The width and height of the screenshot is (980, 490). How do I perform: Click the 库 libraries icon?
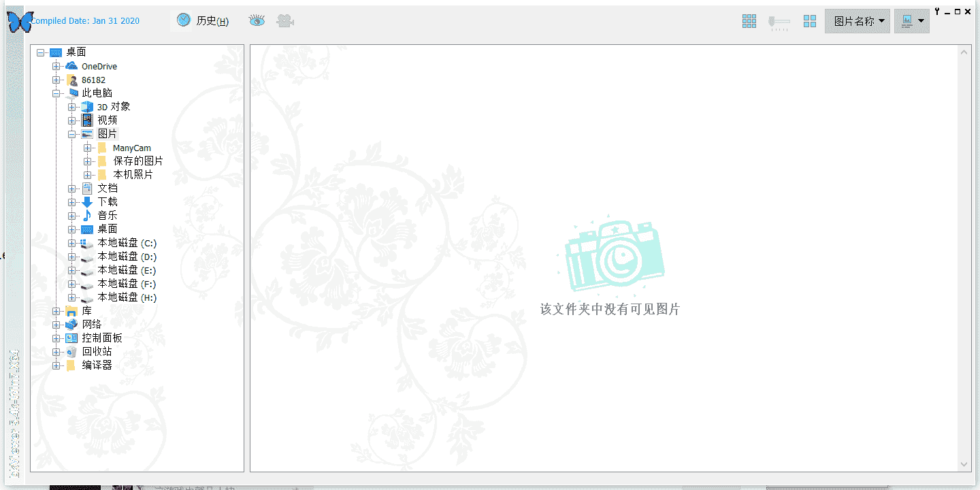(x=71, y=311)
